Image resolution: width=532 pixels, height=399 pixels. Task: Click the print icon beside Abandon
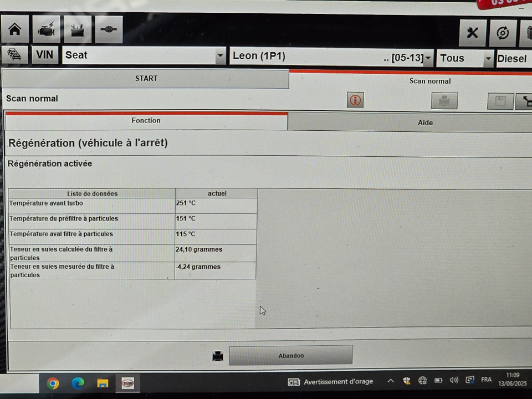[x=218, y=356]
